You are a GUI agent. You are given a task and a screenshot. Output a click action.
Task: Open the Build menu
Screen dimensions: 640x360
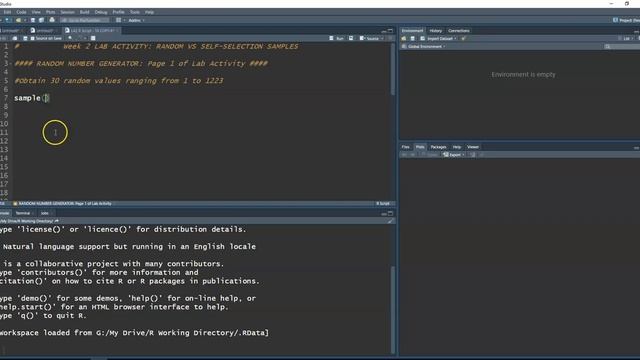[84, 12]
